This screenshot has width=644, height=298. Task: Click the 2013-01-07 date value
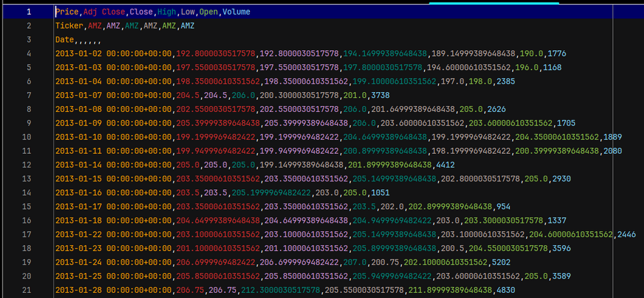click(x=80, y=95)
